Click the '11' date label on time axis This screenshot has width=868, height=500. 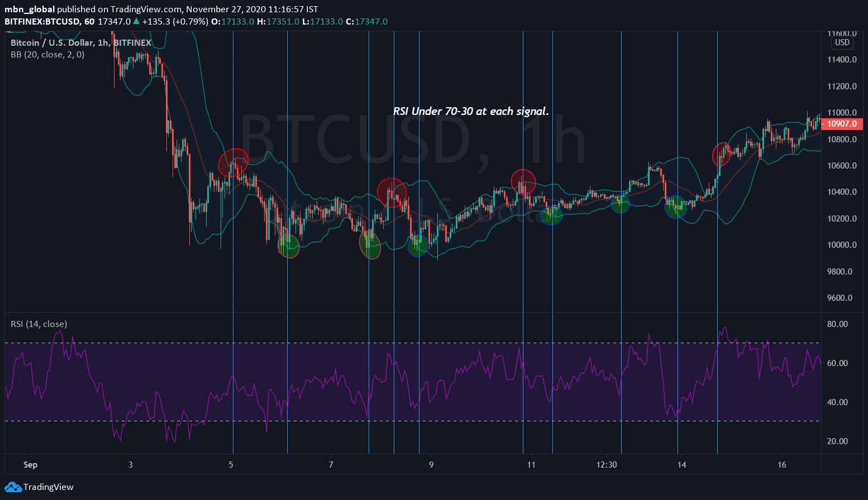(531, 465)
